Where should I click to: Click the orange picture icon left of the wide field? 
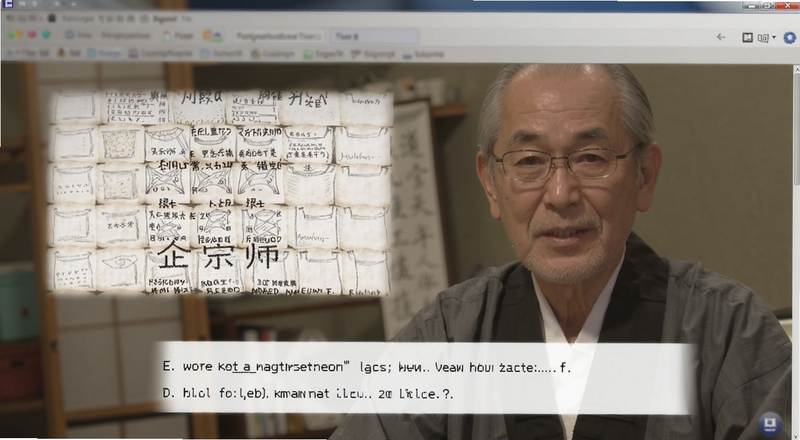pos(213,36)
